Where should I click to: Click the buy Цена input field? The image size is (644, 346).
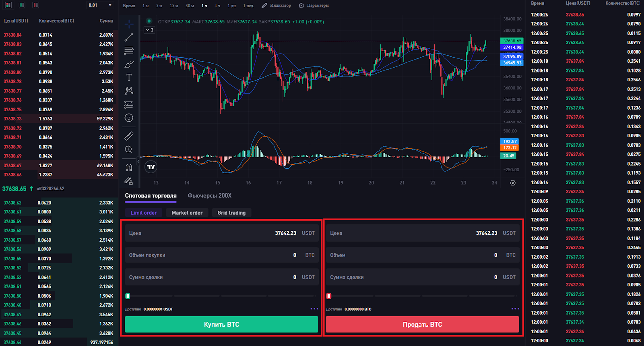tap(222, 233)
